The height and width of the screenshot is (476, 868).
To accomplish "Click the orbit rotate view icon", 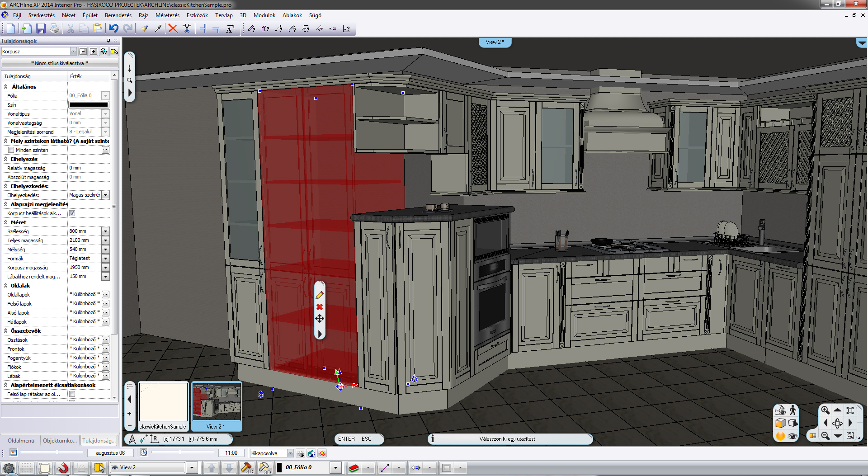I will 837,423.
